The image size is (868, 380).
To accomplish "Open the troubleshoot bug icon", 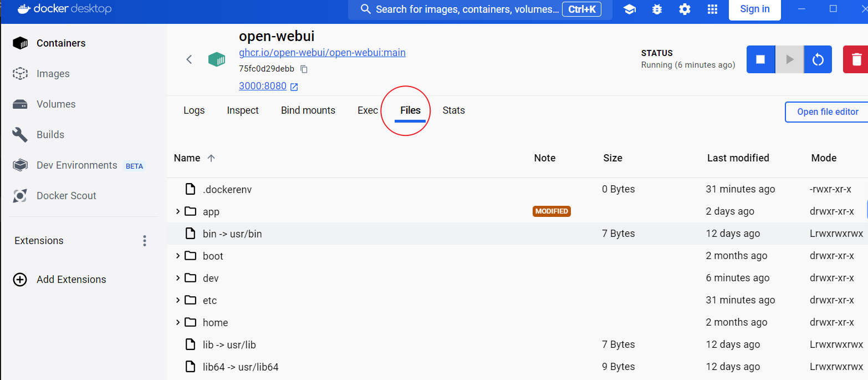I will coord(657,9).
